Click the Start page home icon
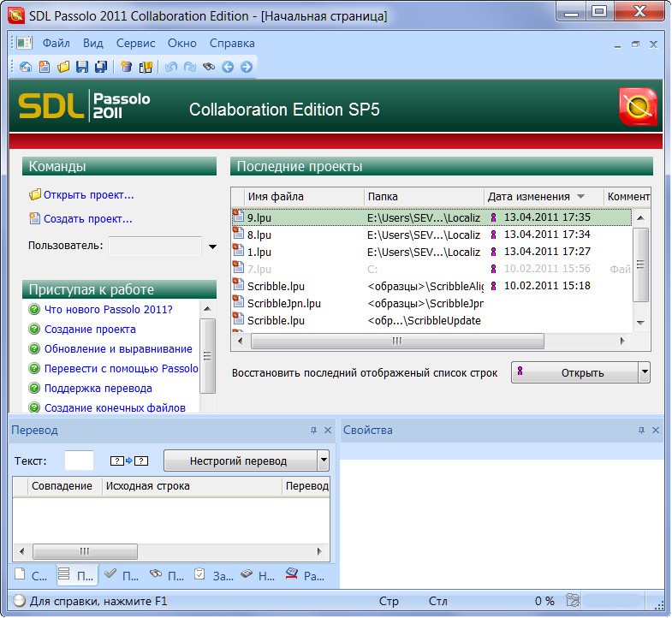672x618 pixels. 26,67
